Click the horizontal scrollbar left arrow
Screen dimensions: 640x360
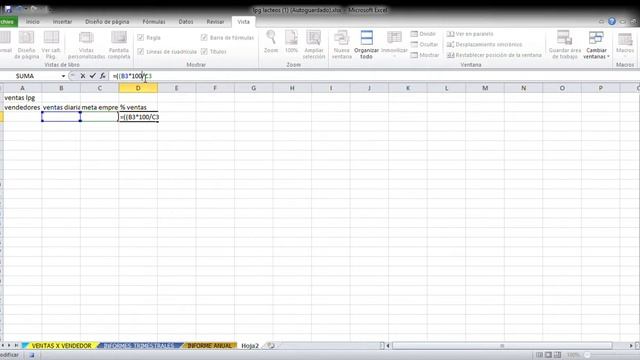click(388, 346)
